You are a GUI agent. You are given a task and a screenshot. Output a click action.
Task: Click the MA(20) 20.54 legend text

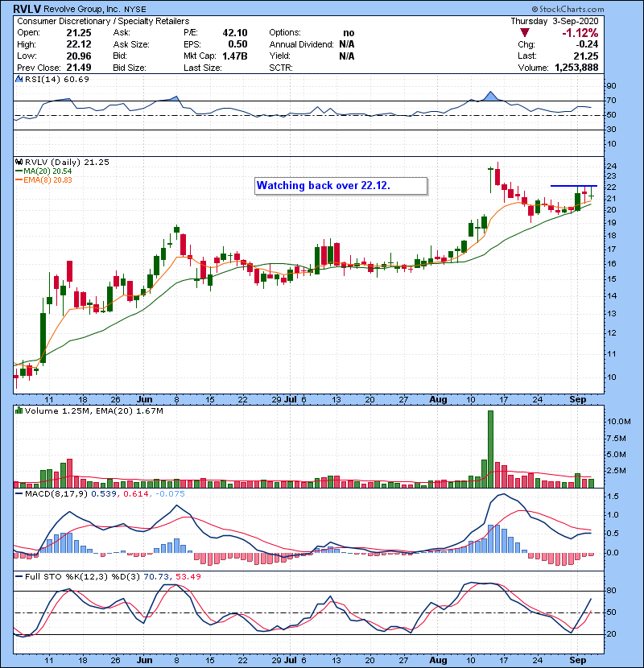[x=47, y=171]
